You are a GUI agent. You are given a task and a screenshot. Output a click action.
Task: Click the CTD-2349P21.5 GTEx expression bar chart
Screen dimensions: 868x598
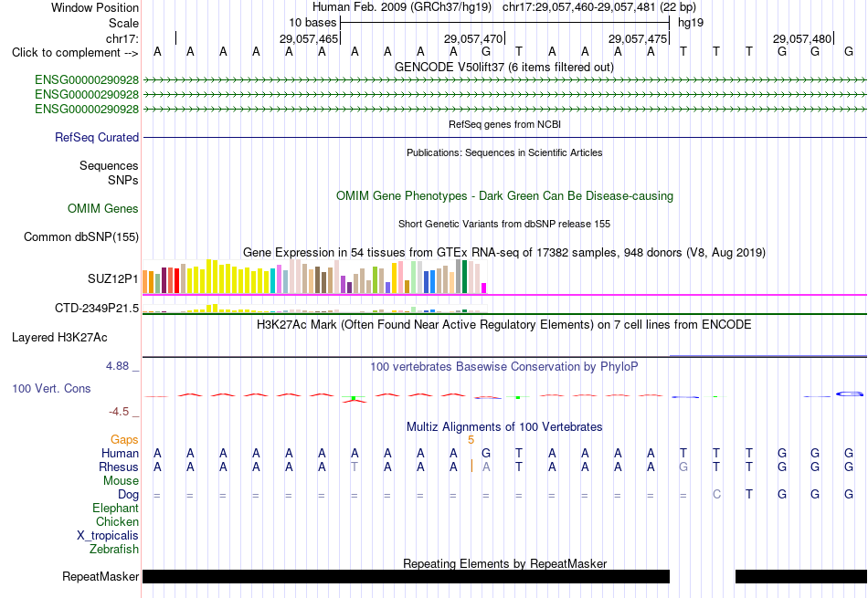314,308
